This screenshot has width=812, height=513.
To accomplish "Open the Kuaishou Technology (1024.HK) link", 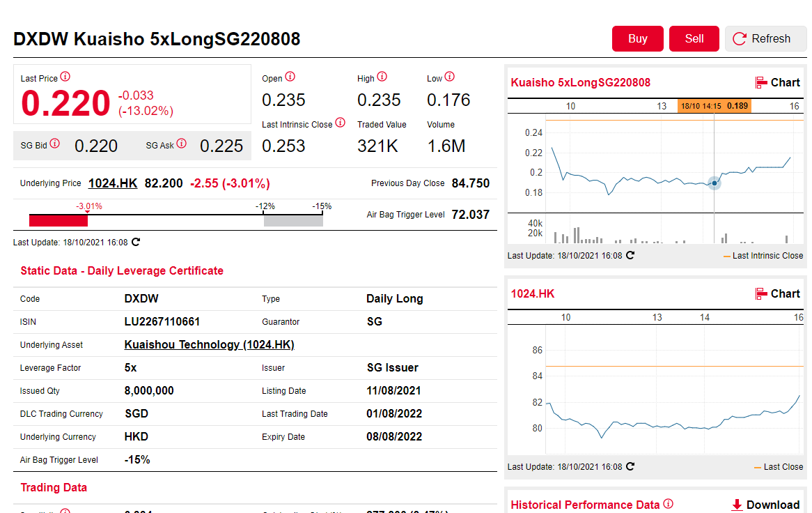I will point(209,344).
